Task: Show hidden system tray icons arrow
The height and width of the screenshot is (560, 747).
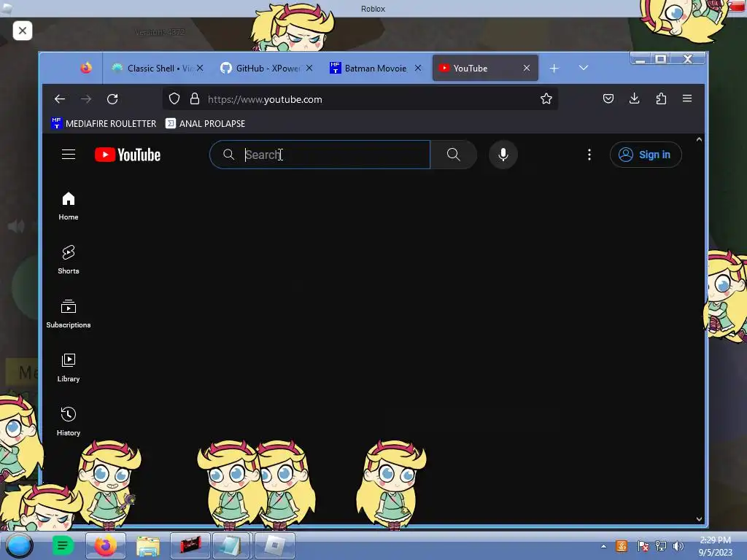Action: coord(603,546)
